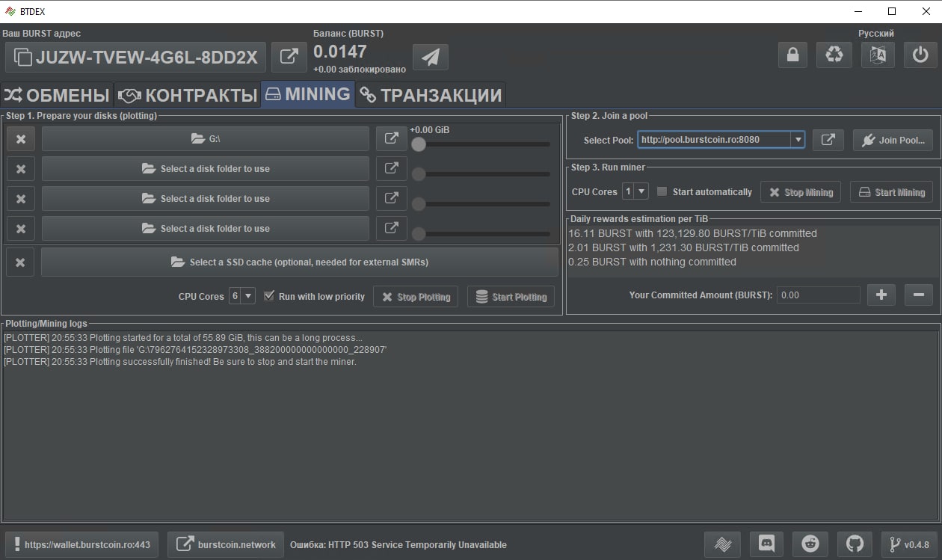The width and height of the screenshot is (942, 560).
Task: Select the MINING tab
Action: (308, 94)
